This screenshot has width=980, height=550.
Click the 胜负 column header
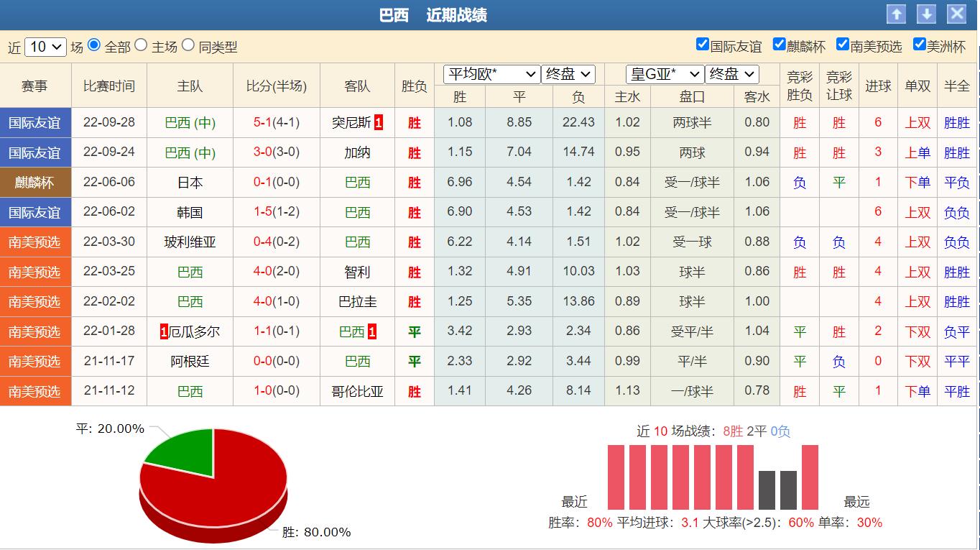click(x=414, y=85)
